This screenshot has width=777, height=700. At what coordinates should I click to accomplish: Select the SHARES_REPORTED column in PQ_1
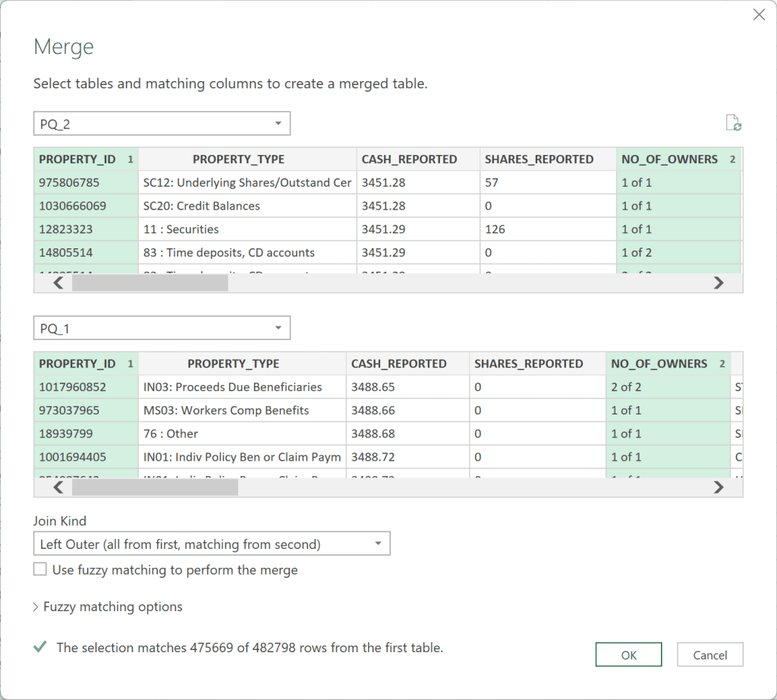click(x=536, y=364)
